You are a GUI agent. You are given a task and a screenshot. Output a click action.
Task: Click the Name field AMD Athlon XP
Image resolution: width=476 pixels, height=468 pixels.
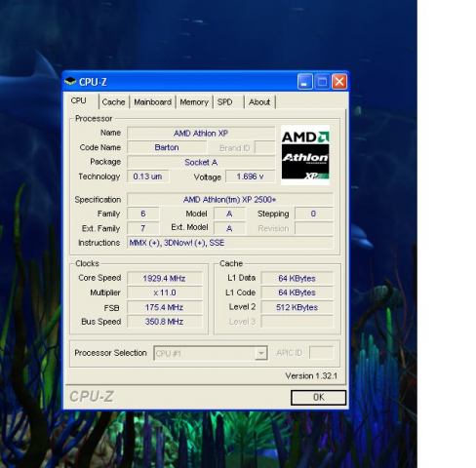tap(201, 134)
